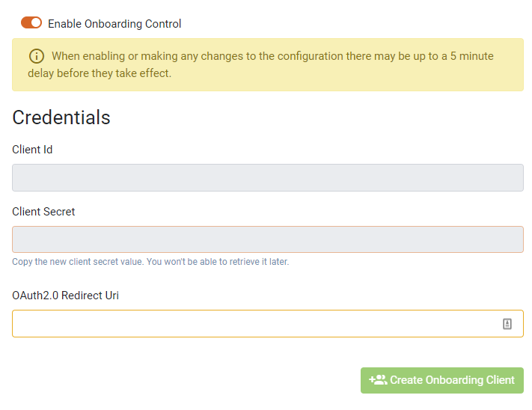Click the 'OAuth2.0 Redirect Uri' label

(65, 296)
